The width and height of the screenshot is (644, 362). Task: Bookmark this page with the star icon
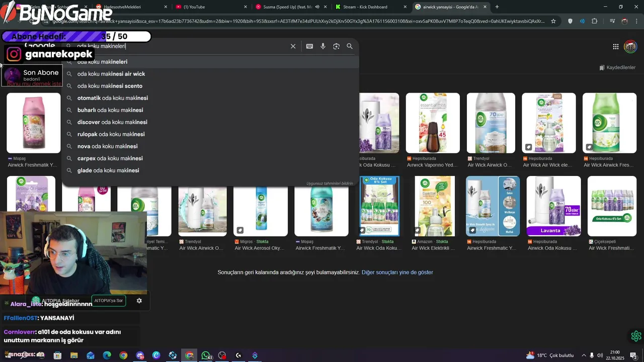click(x=553, y=21)
